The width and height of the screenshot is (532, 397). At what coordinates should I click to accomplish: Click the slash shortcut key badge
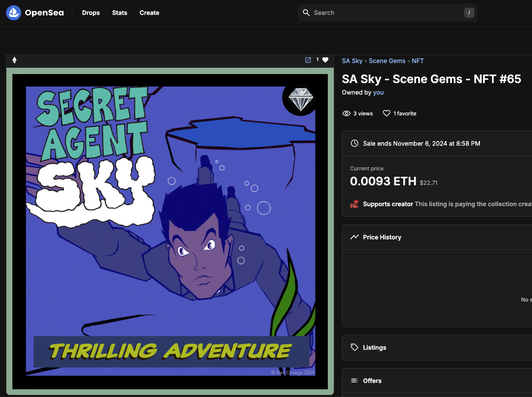(469, 13)
